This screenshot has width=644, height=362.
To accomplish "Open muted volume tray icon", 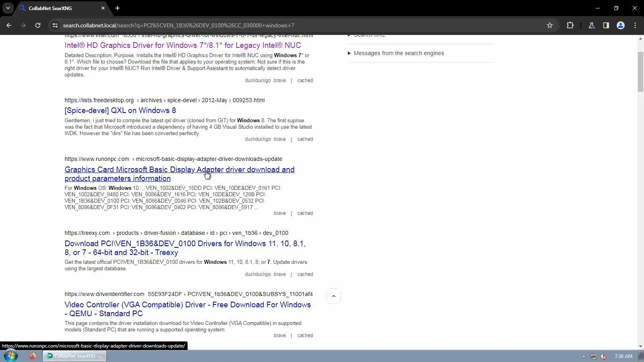I will [x=603, y=356].
